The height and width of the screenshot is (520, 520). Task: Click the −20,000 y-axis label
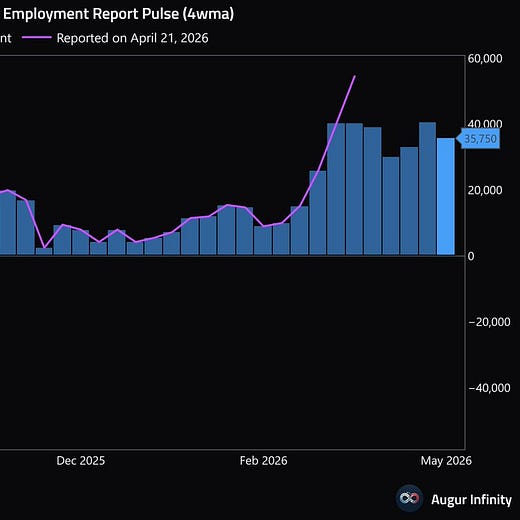pos(489,322)
